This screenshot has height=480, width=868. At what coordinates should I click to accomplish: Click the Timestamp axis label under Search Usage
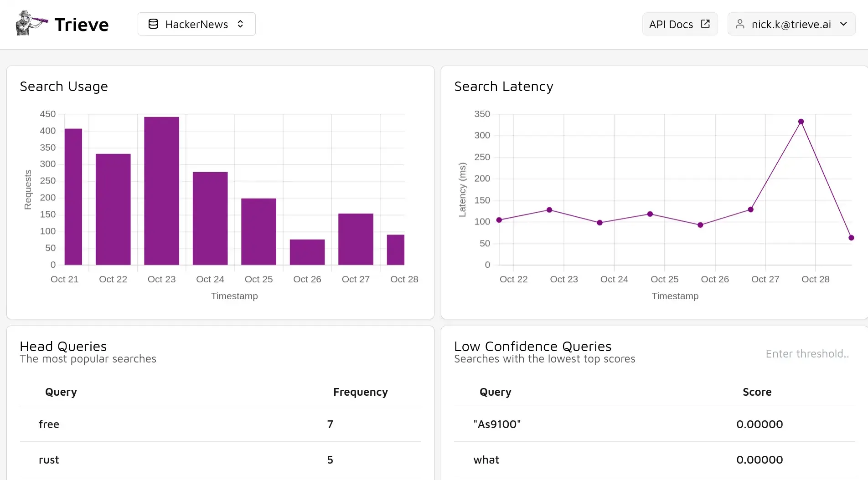tap(234, 296)
